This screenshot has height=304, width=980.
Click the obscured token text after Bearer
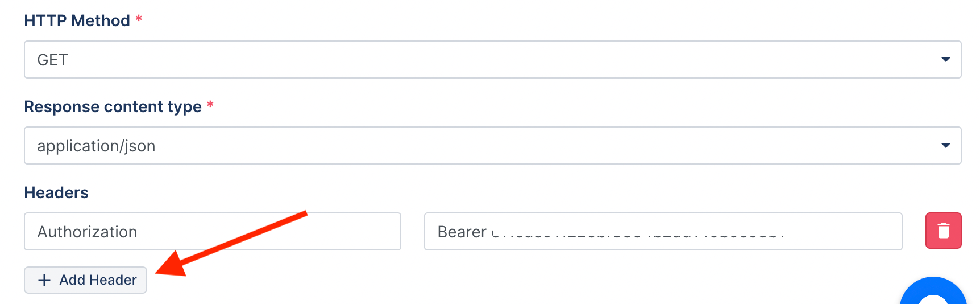tap(638, 232)
